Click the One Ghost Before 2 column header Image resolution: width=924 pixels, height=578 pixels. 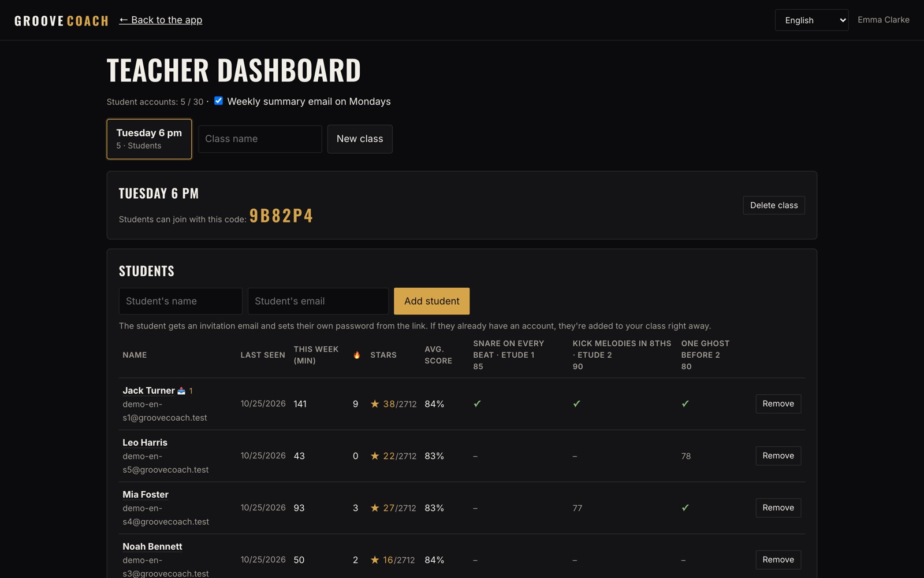pos(705,355)
